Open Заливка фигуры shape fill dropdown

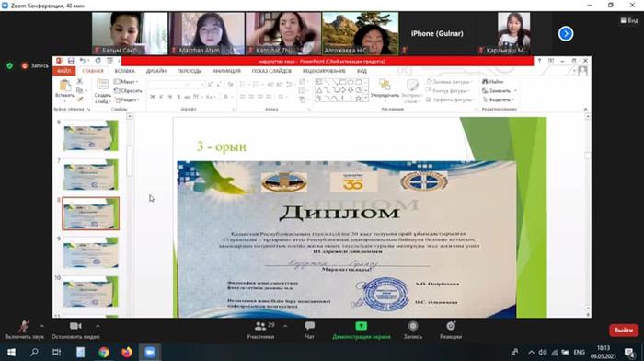[x=450, y=82]
